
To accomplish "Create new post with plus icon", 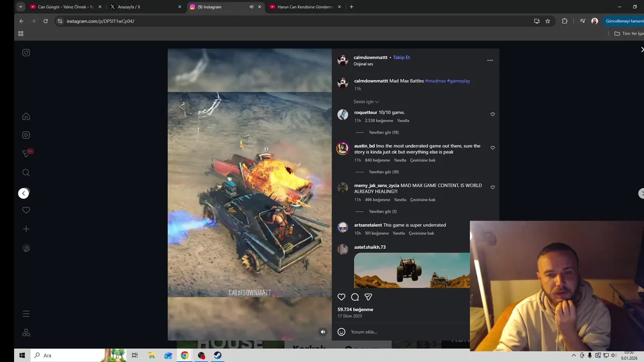I will click(26, 229).
